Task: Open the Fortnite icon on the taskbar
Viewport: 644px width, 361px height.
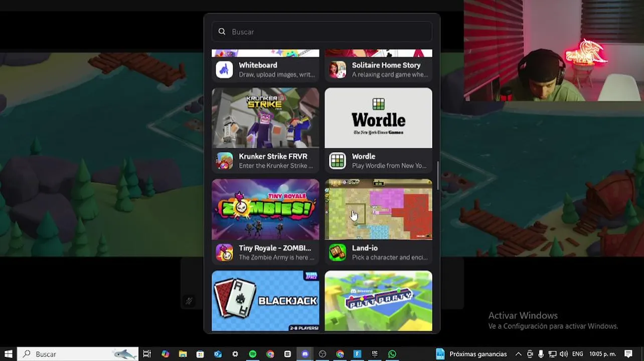Action: [357, 354]
